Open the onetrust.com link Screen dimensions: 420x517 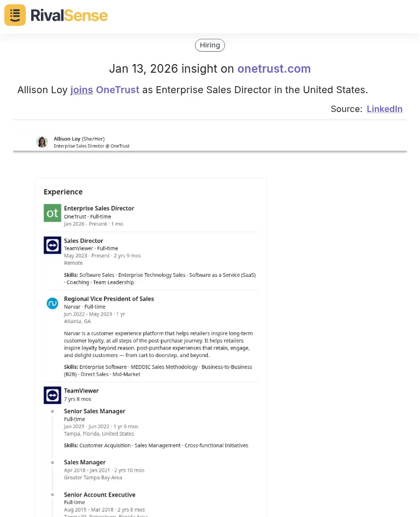[x=274, y=68]
